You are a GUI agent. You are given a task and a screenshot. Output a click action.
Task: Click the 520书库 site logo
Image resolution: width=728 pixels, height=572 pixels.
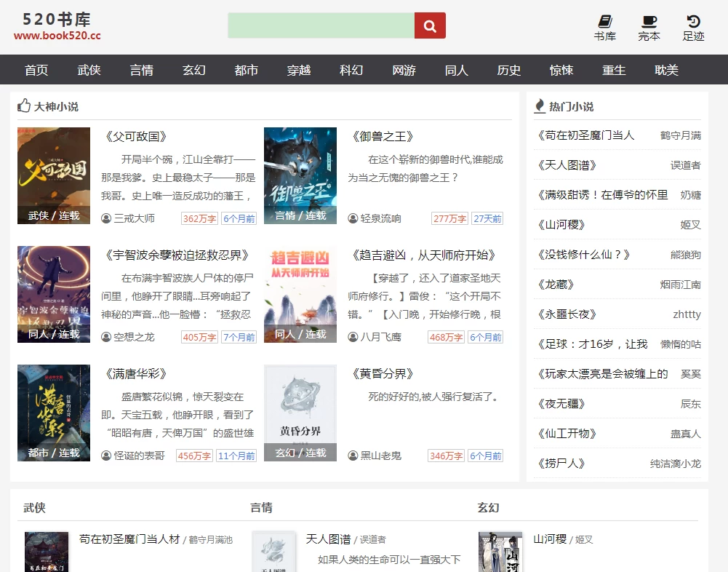tap(57, 26)
